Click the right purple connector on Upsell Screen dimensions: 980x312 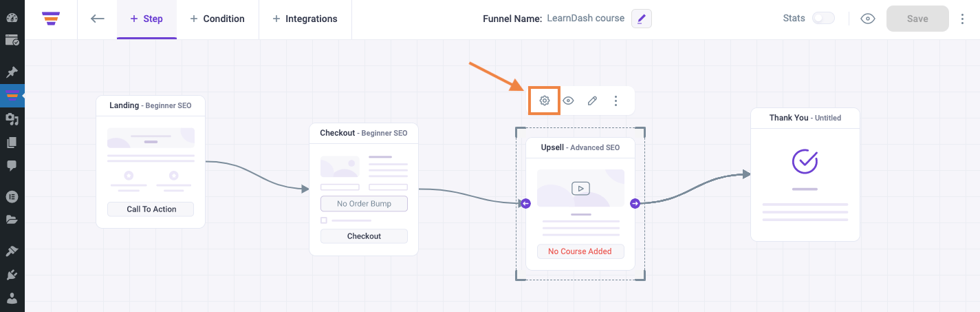point(635,203)
